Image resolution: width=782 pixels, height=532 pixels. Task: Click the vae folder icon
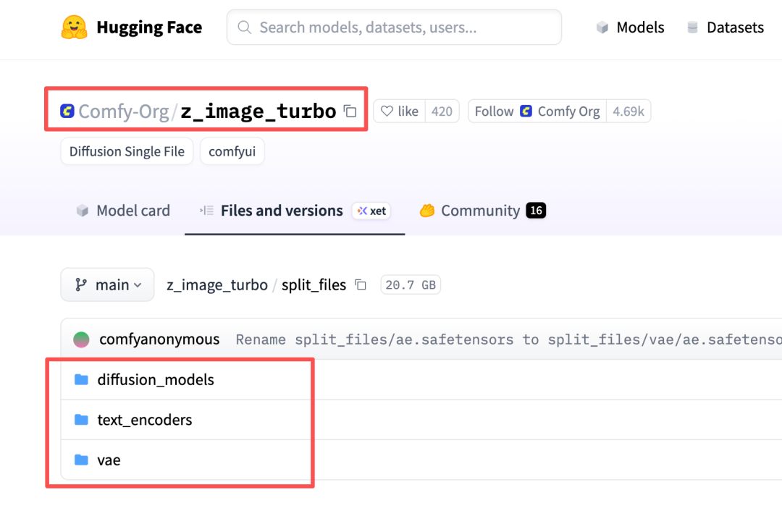tap(81, 460)
